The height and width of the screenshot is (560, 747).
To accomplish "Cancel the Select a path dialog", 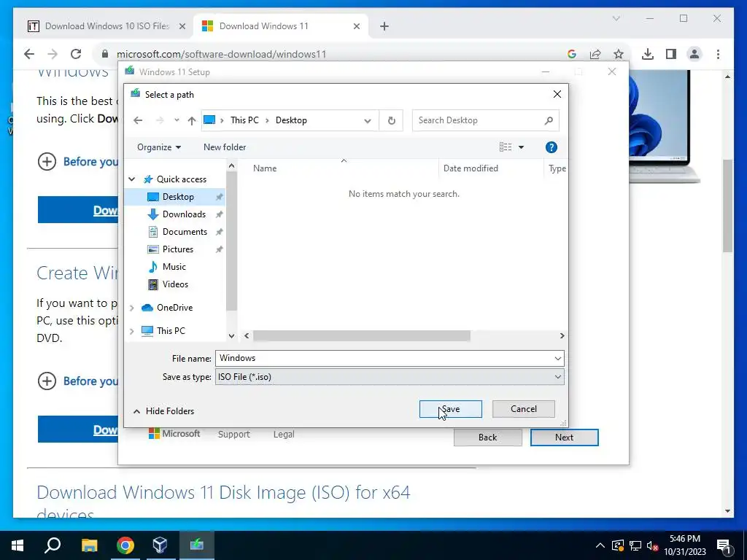I will [x=524, y=409].
